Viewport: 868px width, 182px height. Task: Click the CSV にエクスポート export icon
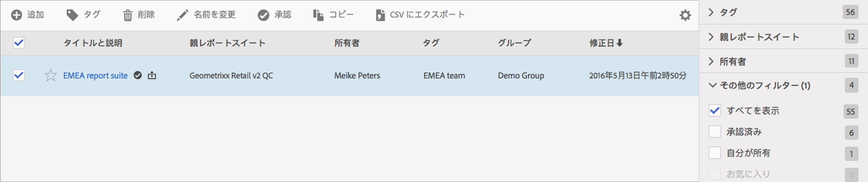pos(380,15)
